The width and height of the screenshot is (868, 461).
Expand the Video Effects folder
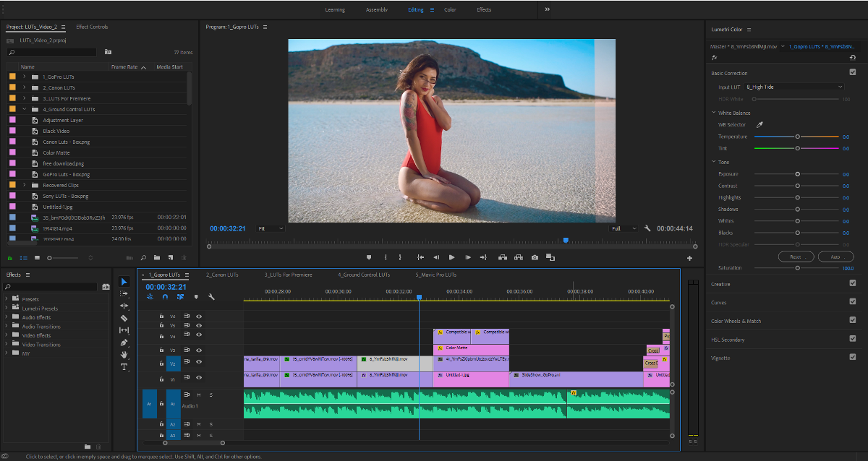pyautogui.click(x=7, y=336)
